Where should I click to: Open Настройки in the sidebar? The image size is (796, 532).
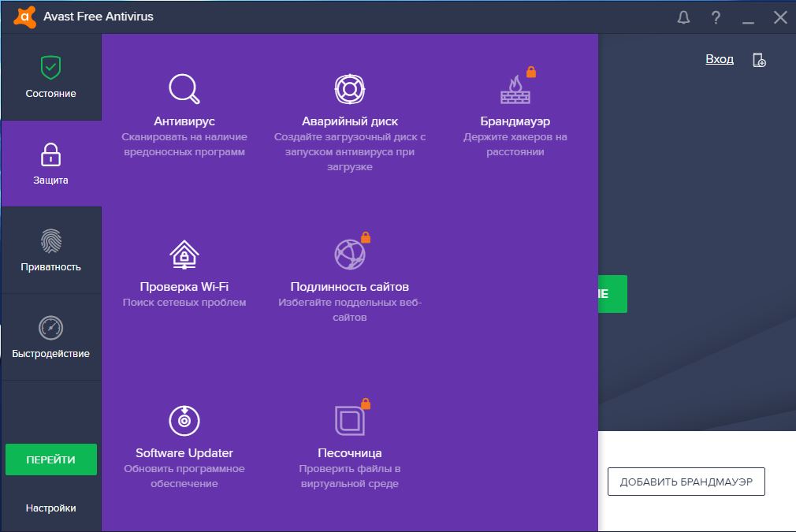point(50,508)
